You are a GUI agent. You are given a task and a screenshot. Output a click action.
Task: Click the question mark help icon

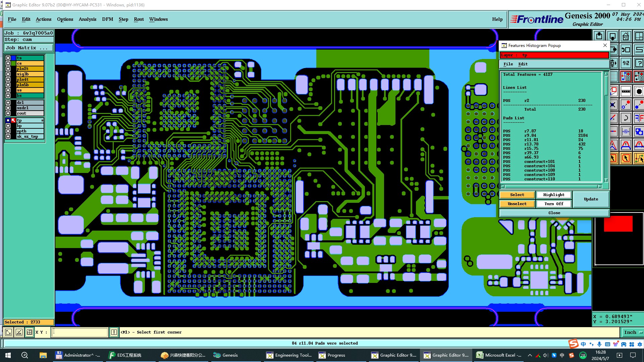click(x=639, y=63)
